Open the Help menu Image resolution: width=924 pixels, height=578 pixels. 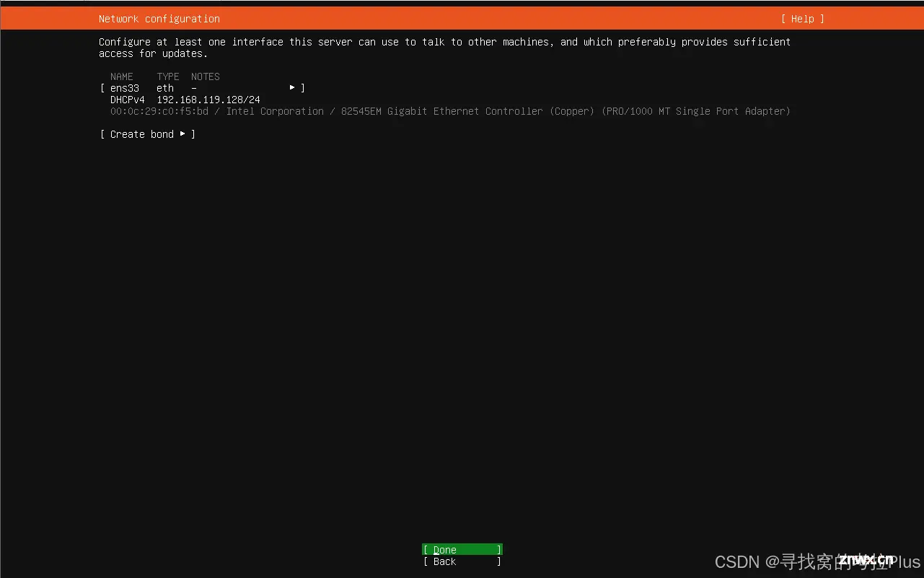[802, 19]
